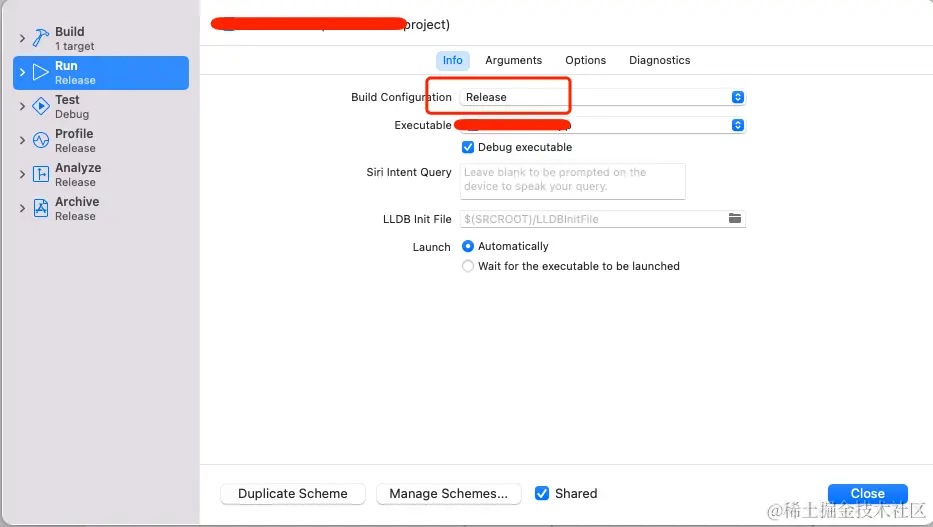The width and height of the screenshot is (933, 527).
Task: Open the Executable dropdown
Action: click(x=602, y=125)
